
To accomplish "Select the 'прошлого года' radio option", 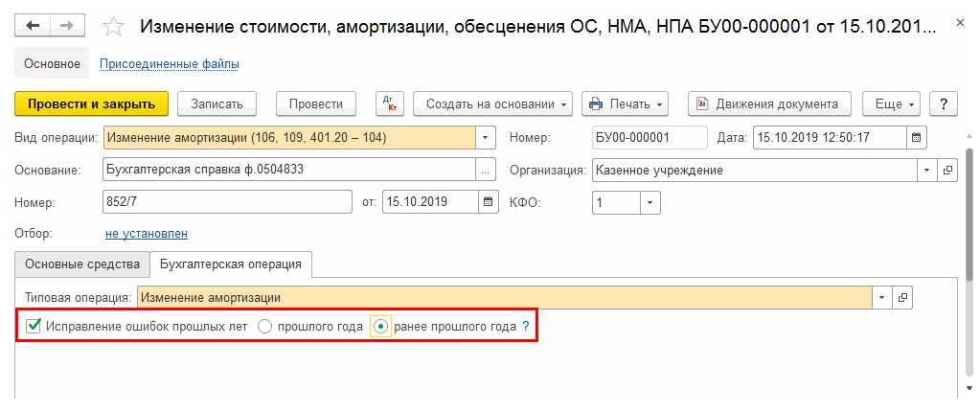I will [265, 326].
